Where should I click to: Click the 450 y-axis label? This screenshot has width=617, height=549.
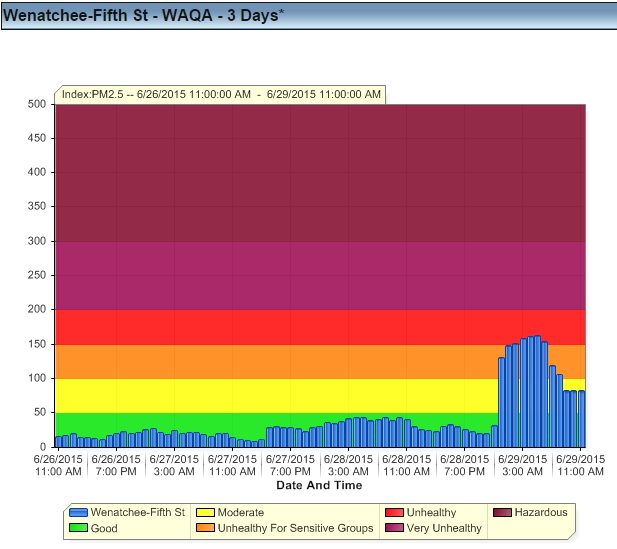click(x=37, y=138)
